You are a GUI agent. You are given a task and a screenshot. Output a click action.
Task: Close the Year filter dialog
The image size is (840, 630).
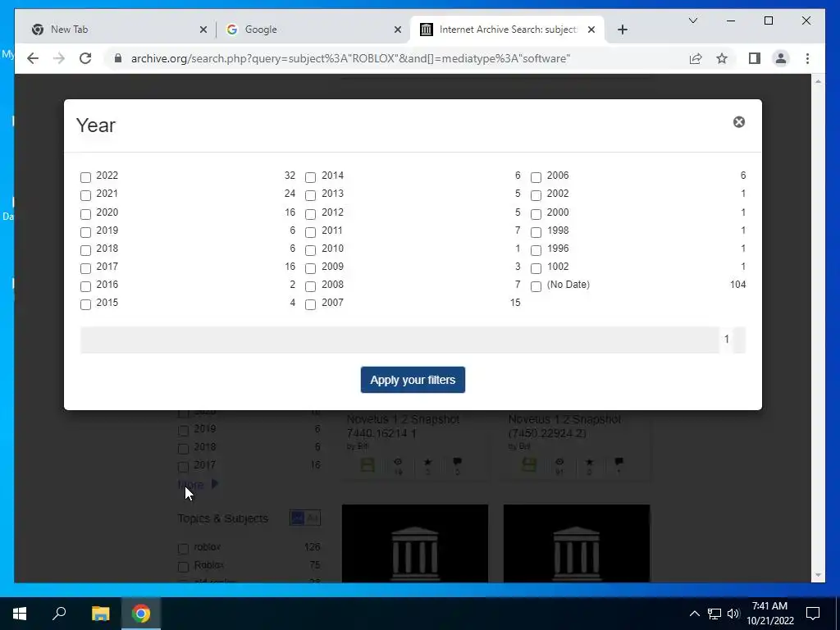pos(739,122)
